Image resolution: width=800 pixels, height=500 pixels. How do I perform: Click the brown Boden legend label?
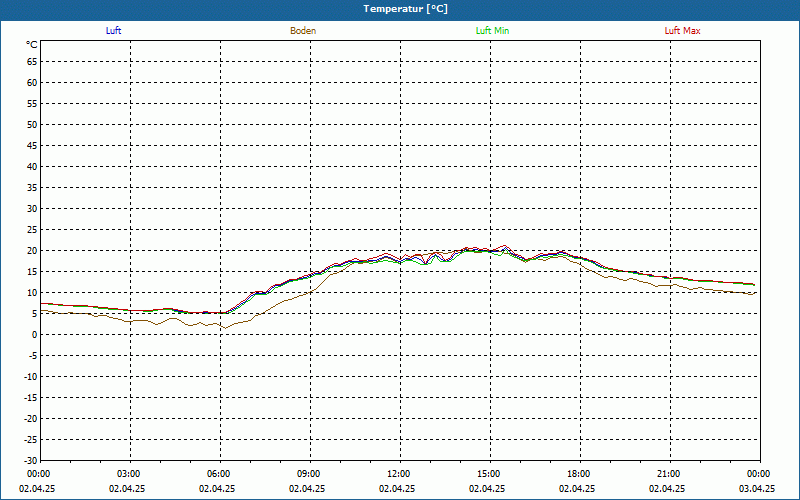point(303,31)
